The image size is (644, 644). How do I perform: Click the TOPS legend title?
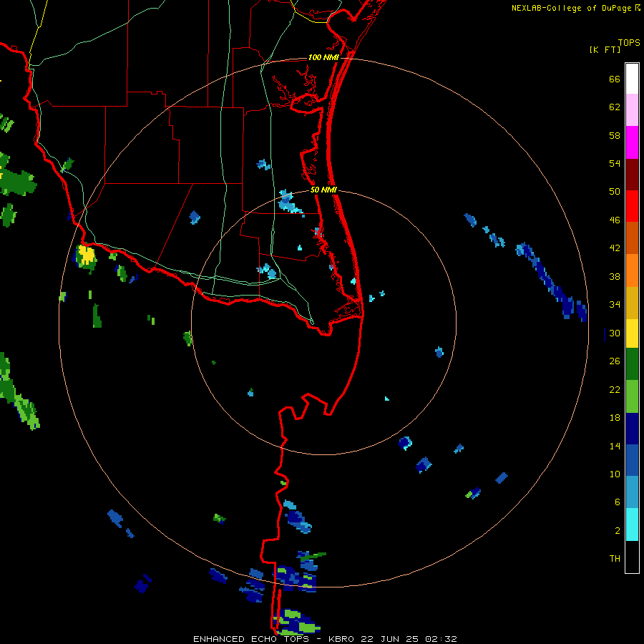629,43
